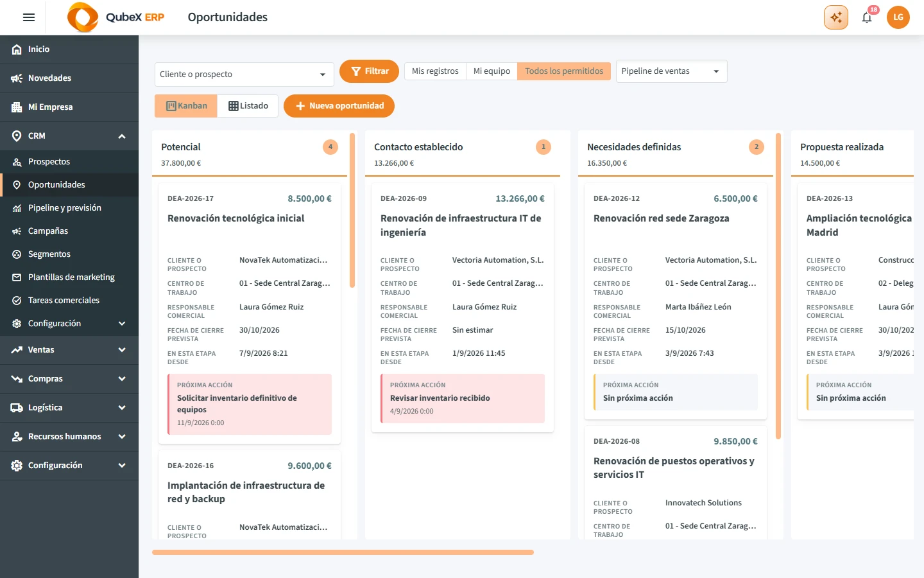Screen dimensions: 924x578
Task: Open the LG user avatar
Action: [898, 17]
